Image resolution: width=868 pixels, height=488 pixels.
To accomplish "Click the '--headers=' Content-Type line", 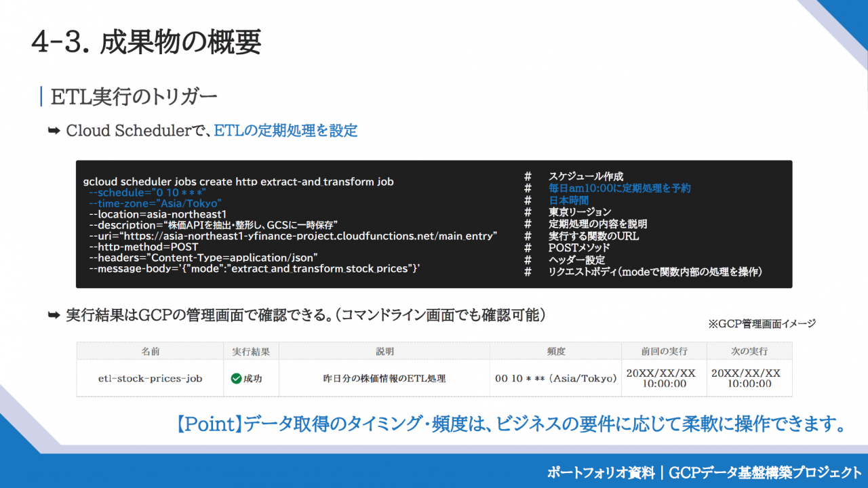I will [x=203, y=258].
